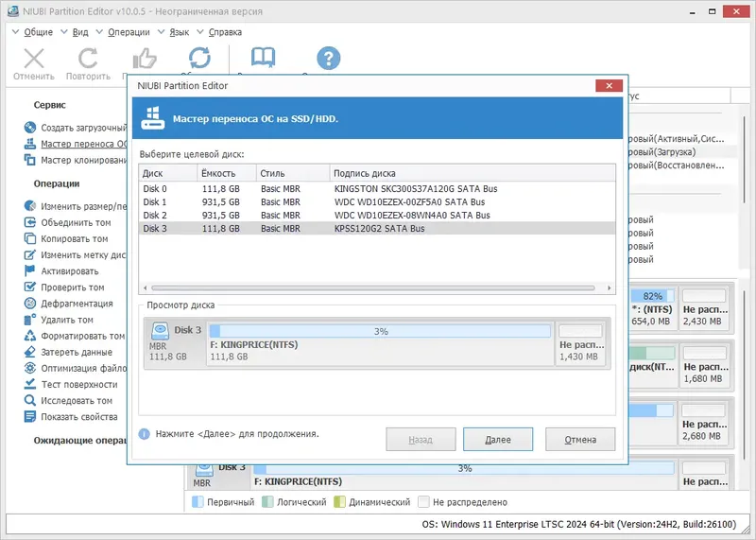Click the refresh arrows toolbar icon

point(199,59)
